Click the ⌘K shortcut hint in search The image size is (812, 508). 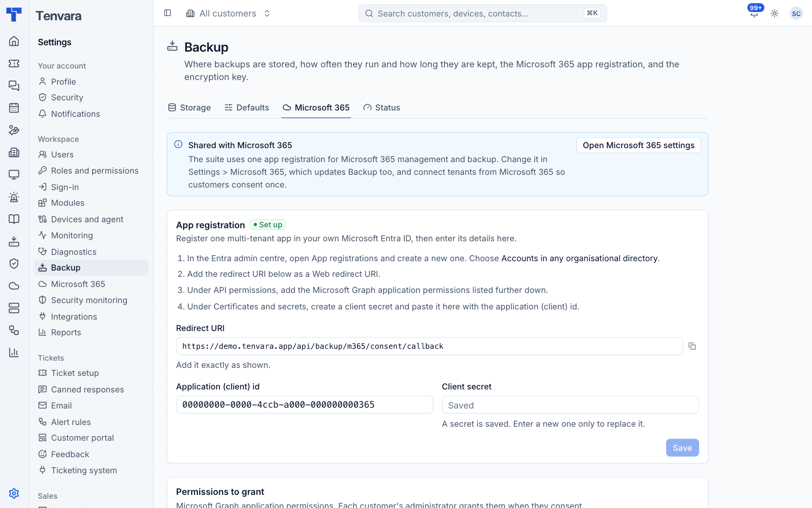tap(592, 13)
